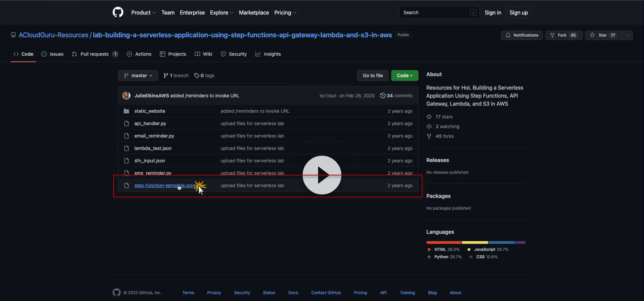Image resolution: width=644 pixels, height=301 pixels.
Task: Click the GitHub octocat logo in header
Action: click(x=118, y=12)
